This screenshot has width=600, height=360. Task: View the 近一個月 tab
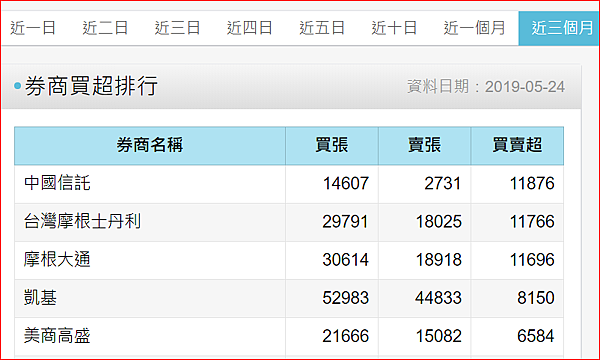click(474, 28)
